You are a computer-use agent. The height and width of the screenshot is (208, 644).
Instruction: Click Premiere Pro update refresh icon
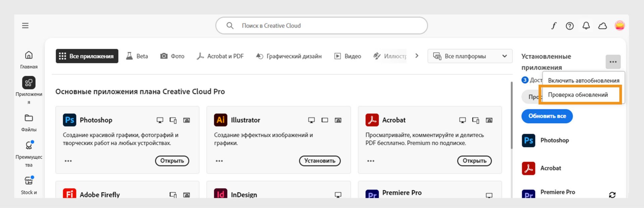point(612,195)
